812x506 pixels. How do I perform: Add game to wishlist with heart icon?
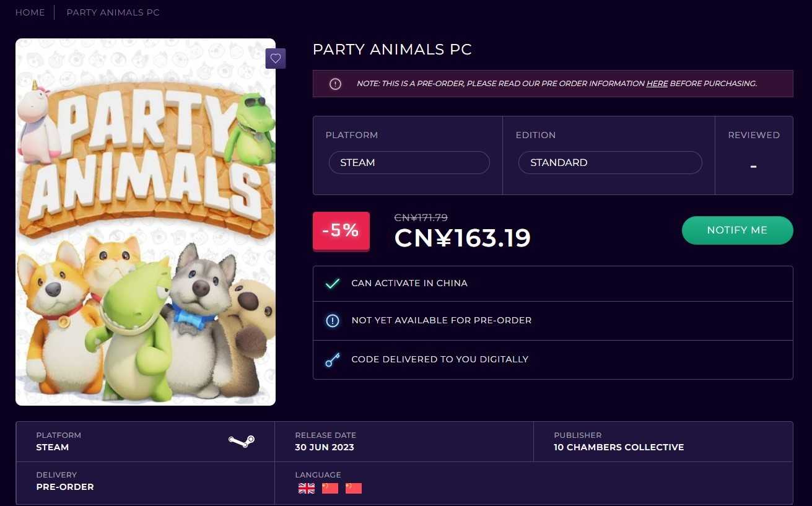pyautogui.click(x=276, y=58)
